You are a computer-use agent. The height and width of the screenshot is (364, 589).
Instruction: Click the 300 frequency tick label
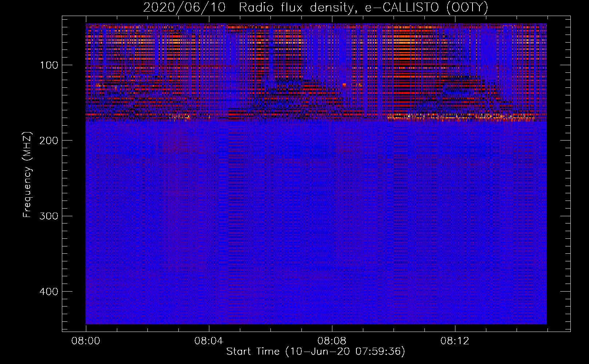tap(48, 216)
